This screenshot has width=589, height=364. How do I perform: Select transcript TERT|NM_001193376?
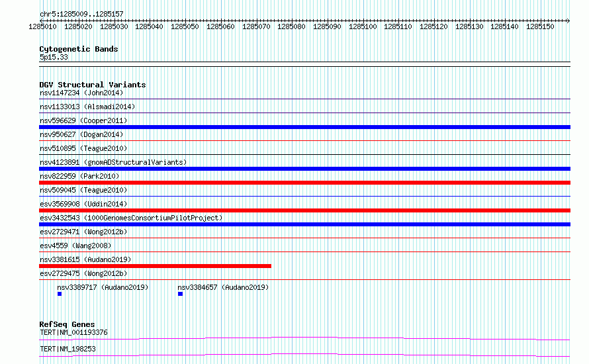tap(73, 332)
